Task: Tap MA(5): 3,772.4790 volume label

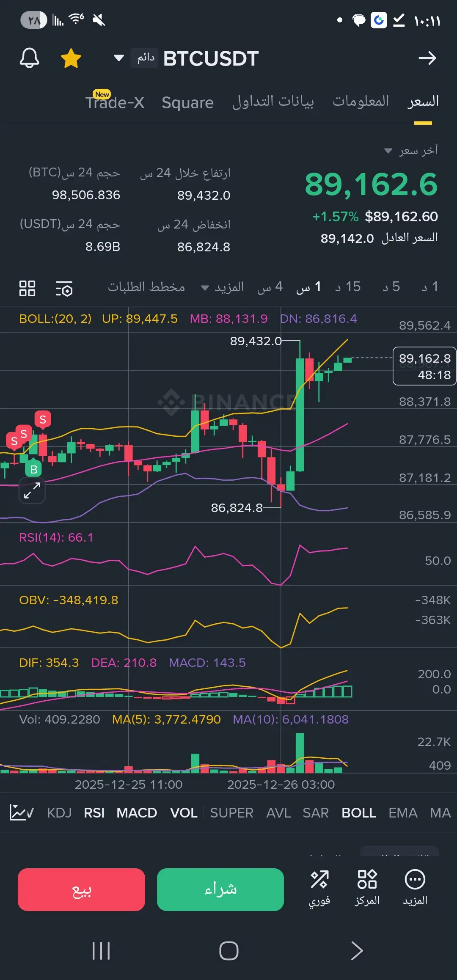Action: (x=166, y=719)
